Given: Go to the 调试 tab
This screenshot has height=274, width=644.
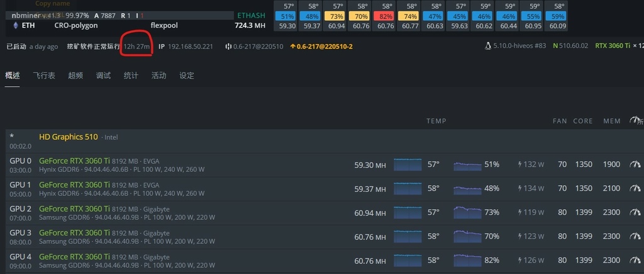Looking at the screenshot, I should click(103, 76).
